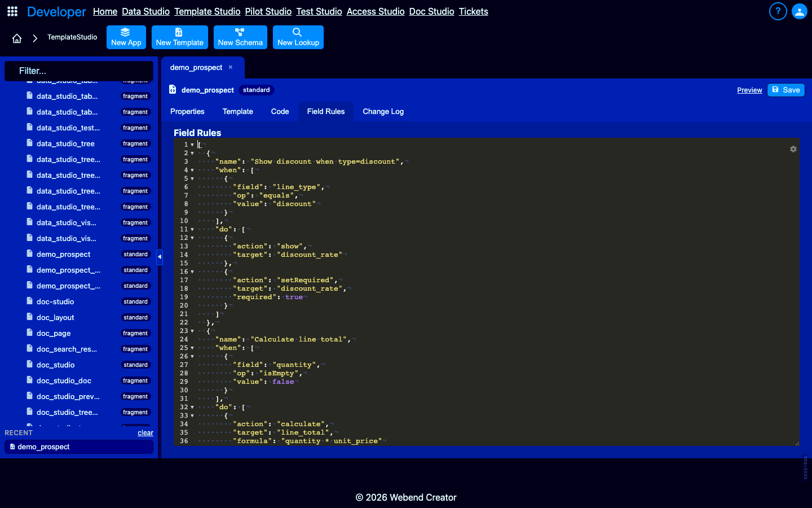This screenshot has height=508, width=812.
Task: Open Template Studio from top navigation
Action: 208,11
